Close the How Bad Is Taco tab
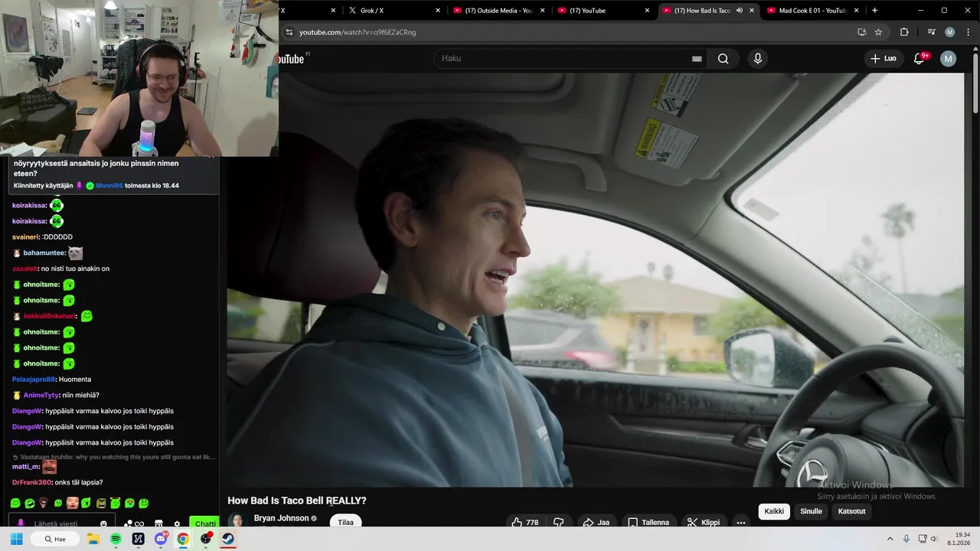 pyautogui.click(x=752, y=11)
